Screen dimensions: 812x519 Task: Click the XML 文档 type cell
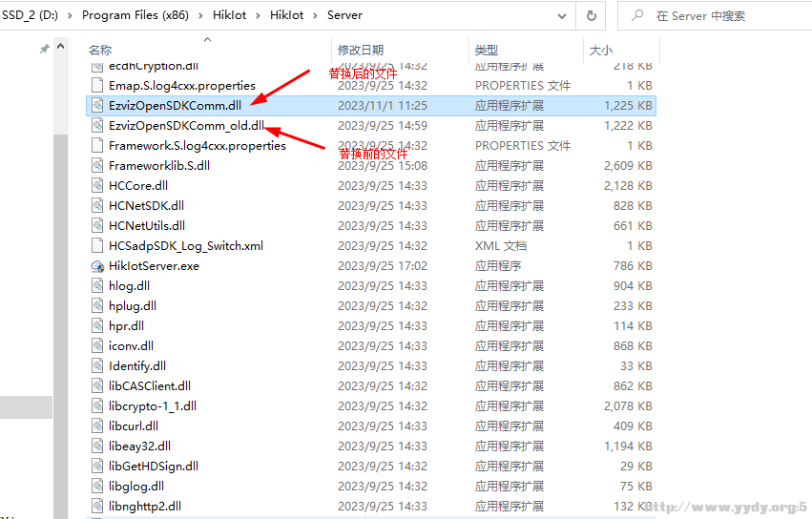pos(501,245)
